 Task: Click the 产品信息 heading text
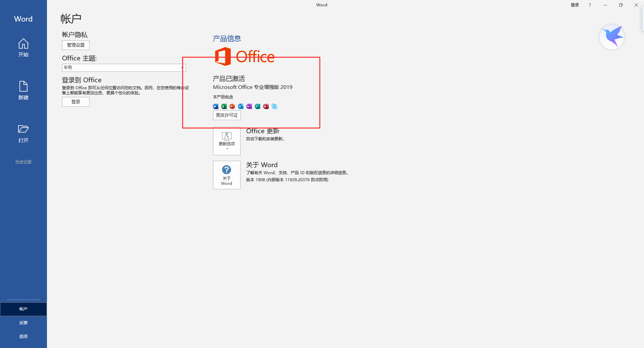[227, 39]
